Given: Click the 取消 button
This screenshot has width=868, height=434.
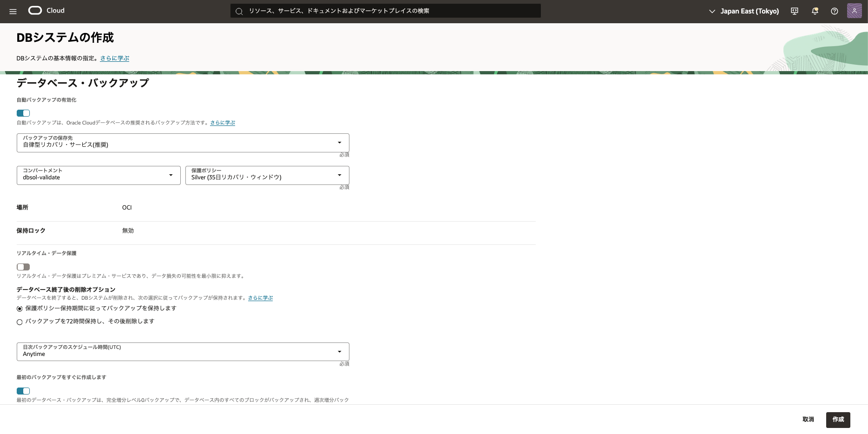Looking at the screenshot, I should (x=808, y=420).
